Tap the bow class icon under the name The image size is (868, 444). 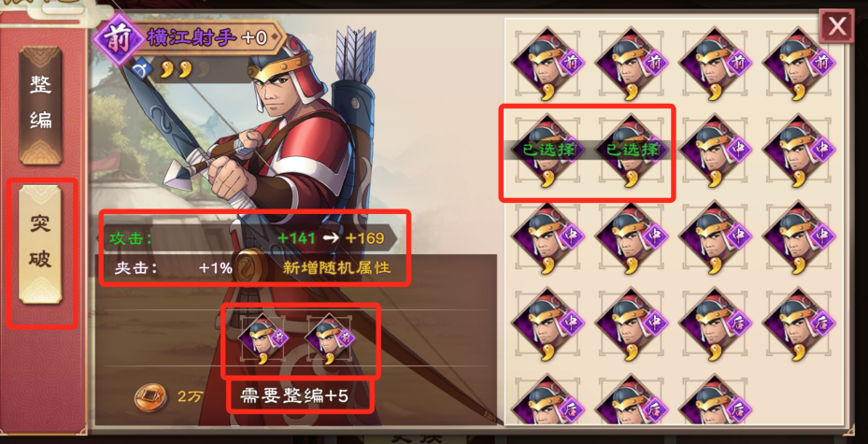point(143,70)
